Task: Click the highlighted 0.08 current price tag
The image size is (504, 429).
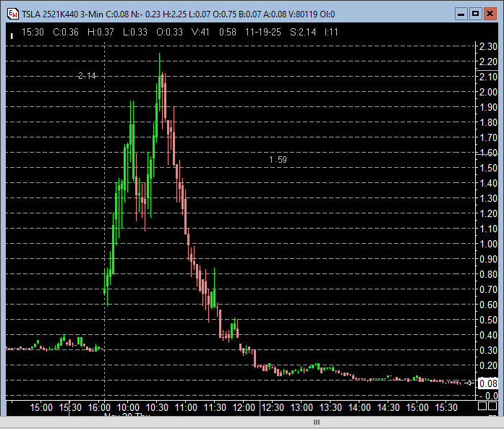Action: point(486,383)
